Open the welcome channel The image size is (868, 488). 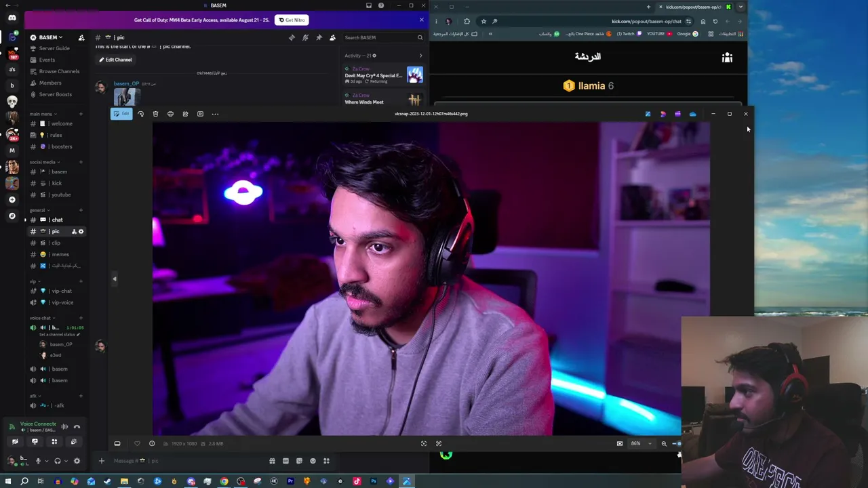[x=57, y=123]
